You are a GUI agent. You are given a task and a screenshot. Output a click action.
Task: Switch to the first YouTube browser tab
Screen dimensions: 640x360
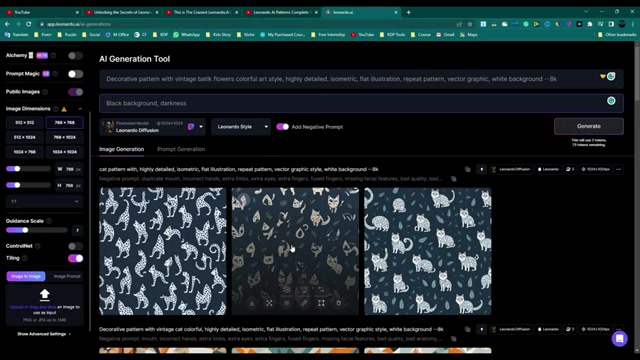pyautogui.click(x=41, y=12)
